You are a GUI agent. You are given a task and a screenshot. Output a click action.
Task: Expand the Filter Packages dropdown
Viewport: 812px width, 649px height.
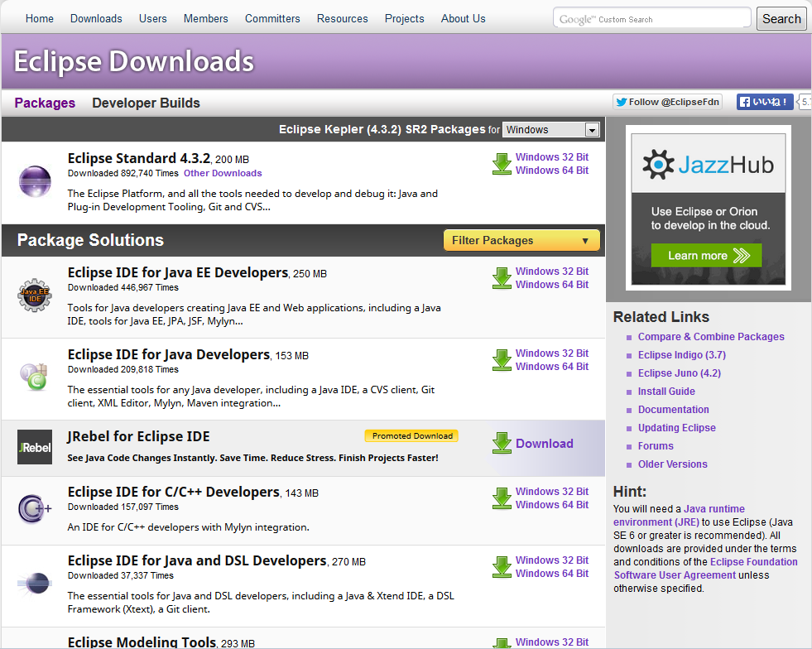pos(521,241)
